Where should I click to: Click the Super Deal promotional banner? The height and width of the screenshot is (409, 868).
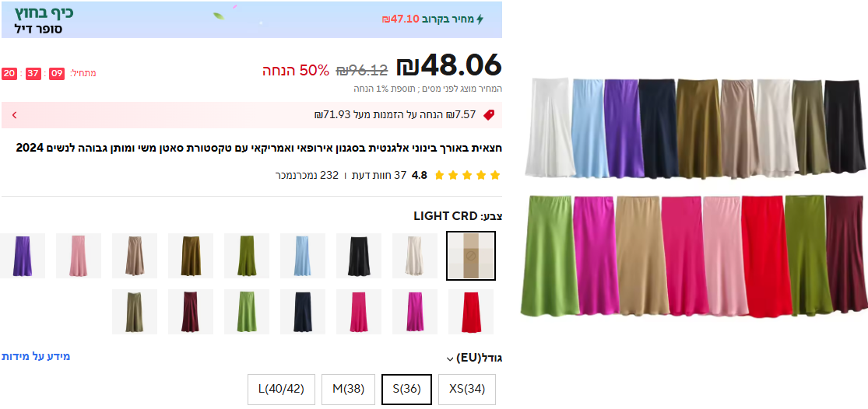click(x=251, y=19)
